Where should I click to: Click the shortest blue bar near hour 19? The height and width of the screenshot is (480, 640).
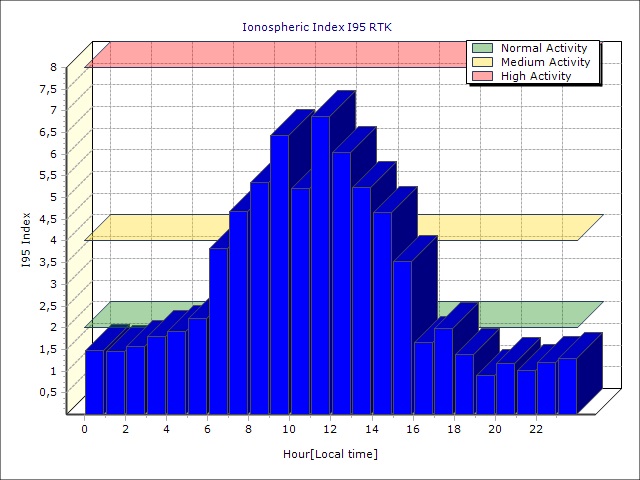485,394
